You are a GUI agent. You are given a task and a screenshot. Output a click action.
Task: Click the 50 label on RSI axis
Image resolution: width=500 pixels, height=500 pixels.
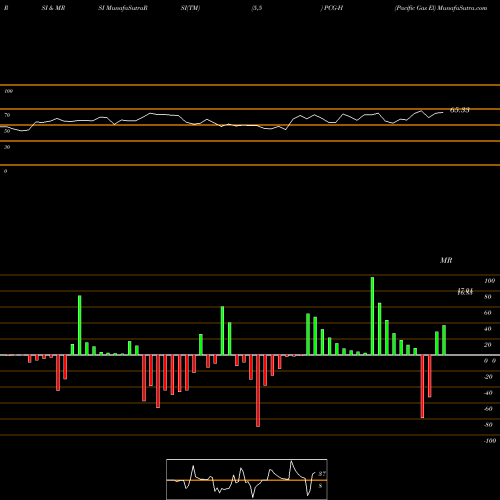[x=7, y=131]
